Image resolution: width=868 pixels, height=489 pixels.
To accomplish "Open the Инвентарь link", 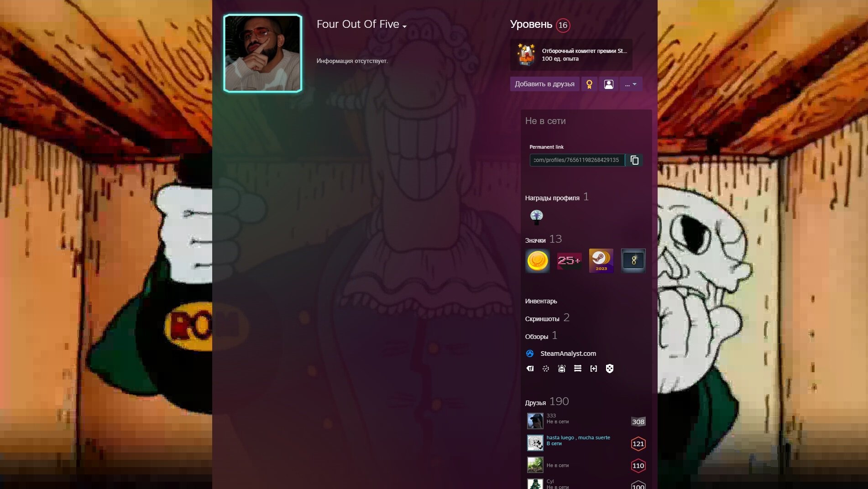I will (x=541, y=301).
